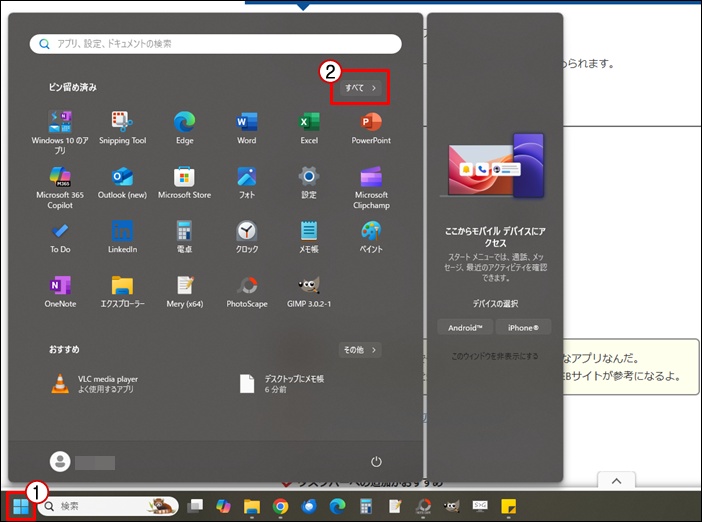
Task: Launch OneNote from pinned apps
Action: 60,292
